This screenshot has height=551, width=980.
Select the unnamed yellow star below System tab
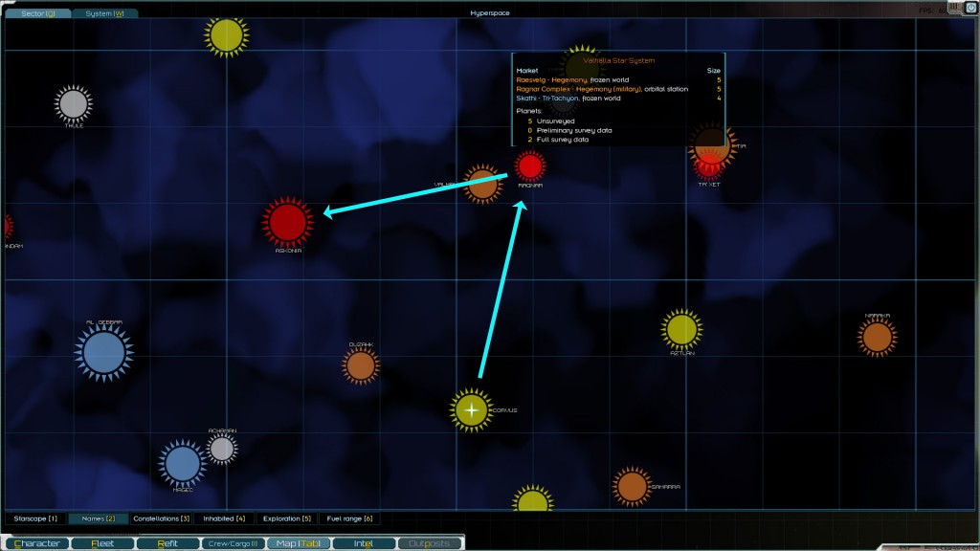[x=226, y=35]
